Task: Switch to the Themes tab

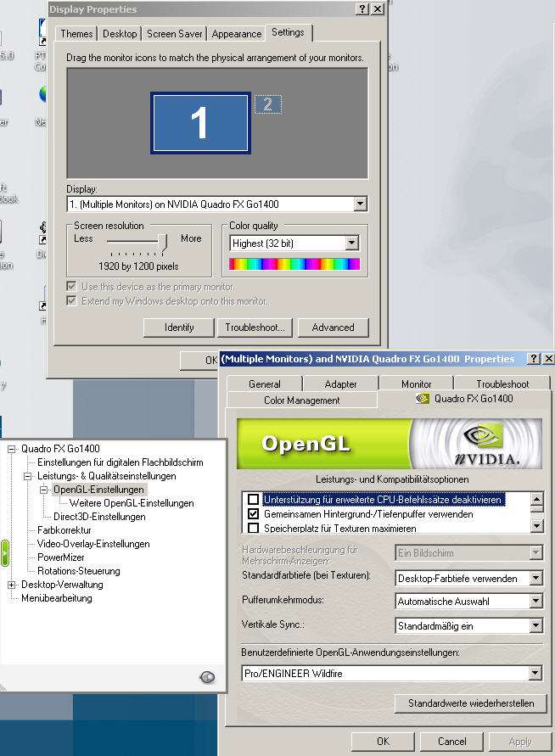Action: 76,34
